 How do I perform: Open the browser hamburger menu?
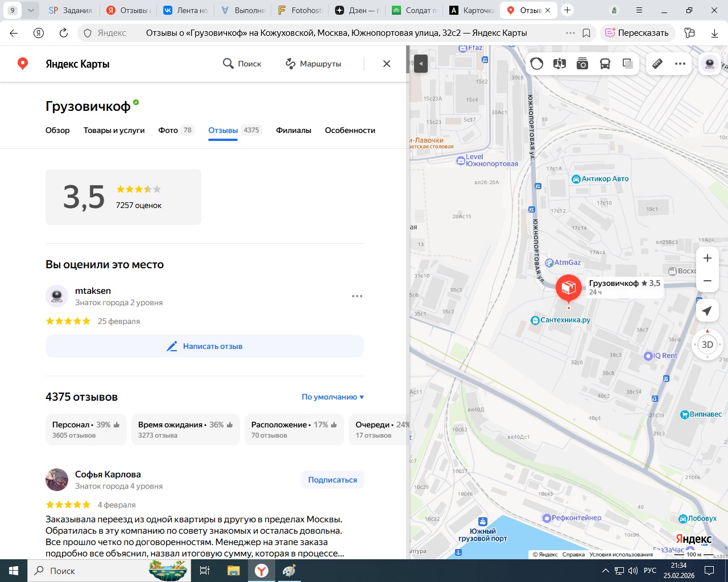(639, 10)
